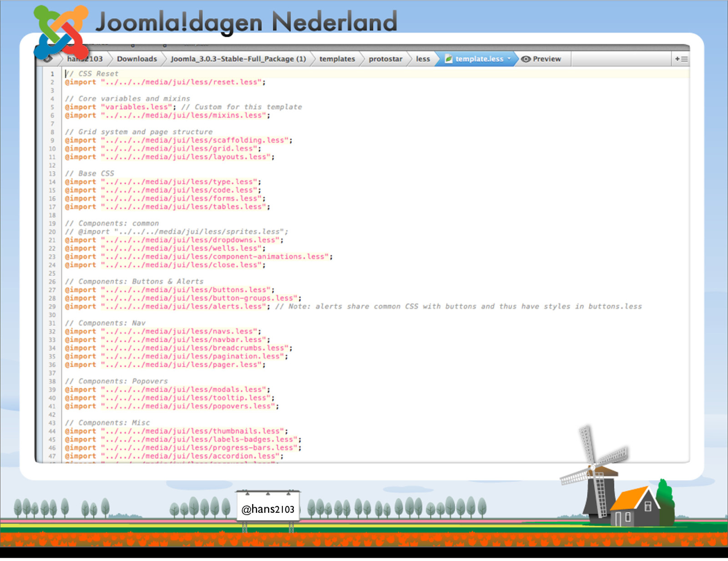Click the alerts.less import string
This screenshot has width=728, height=561.
coord(183,306)
